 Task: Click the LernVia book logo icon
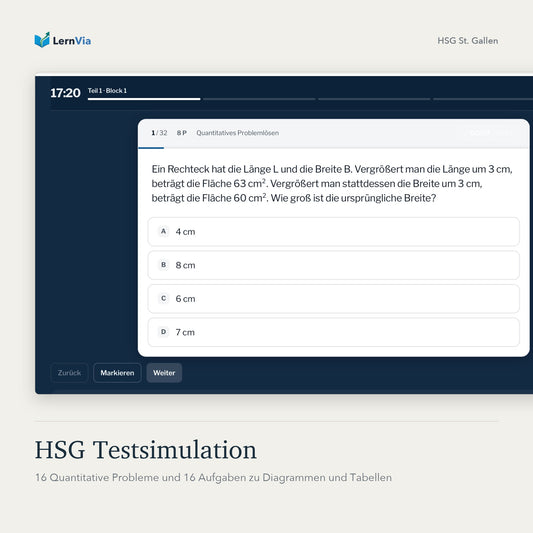coord(42,40)
